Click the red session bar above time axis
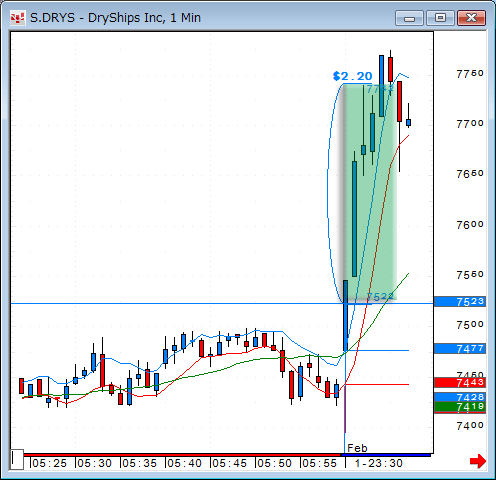Image resolution: width=496 pixels, height=480 pixels. pos(182,455)
